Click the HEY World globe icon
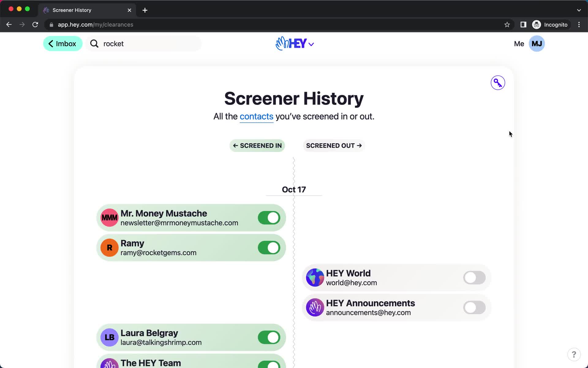Screen dimensions: 588x368 coord(315,277)
